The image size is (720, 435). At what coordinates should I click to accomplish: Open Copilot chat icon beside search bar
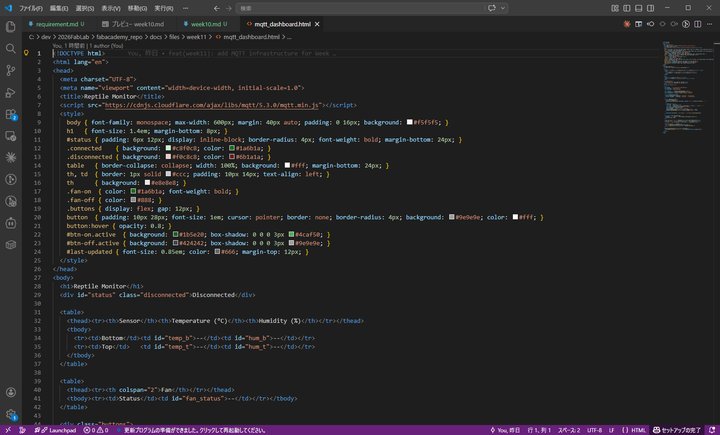pyautogui.click(x=492, y=8)
